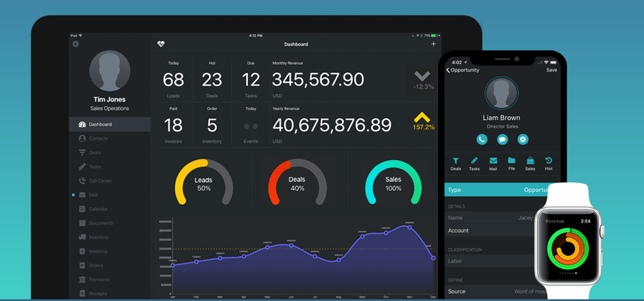Screen dimensions: 644x301
Task: Click the Receipts sidebar icon
Action: pos(82,294)
